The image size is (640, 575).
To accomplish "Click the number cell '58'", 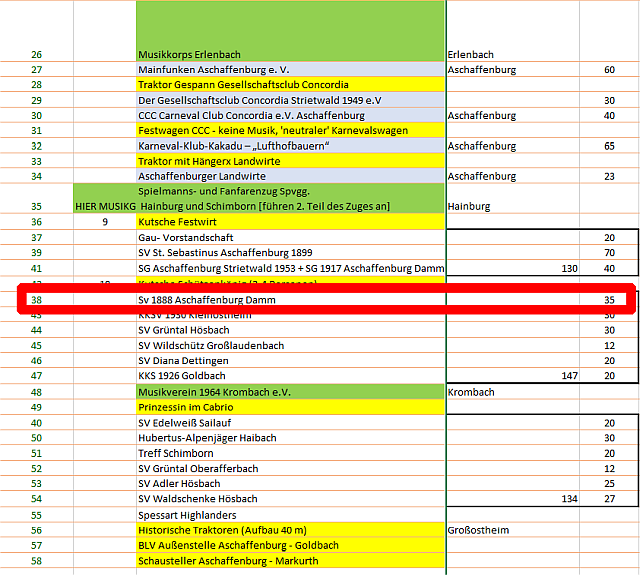I will click(37, 560).
